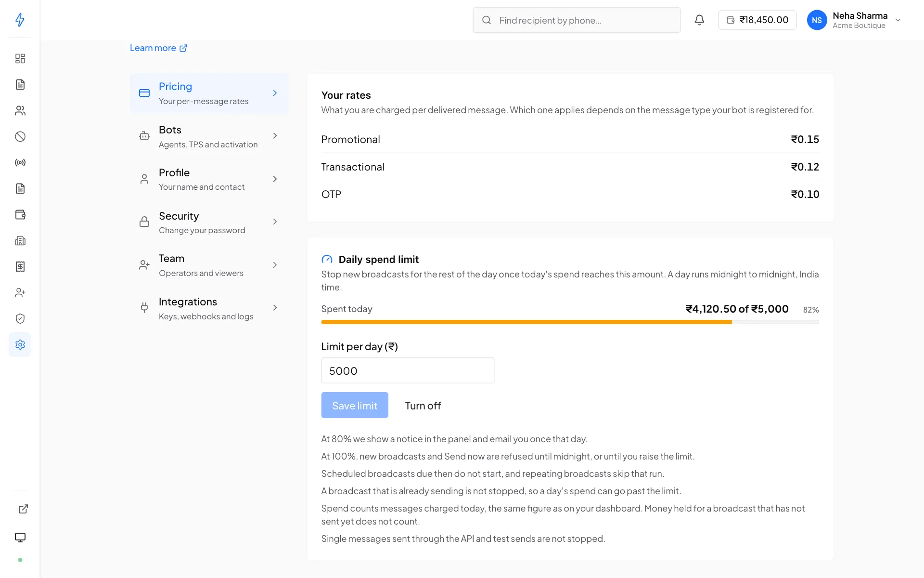This screenshot has width=924, height=578.
Task: Click the 'Single messages sent through the API' note
Action: pos(463,539)
